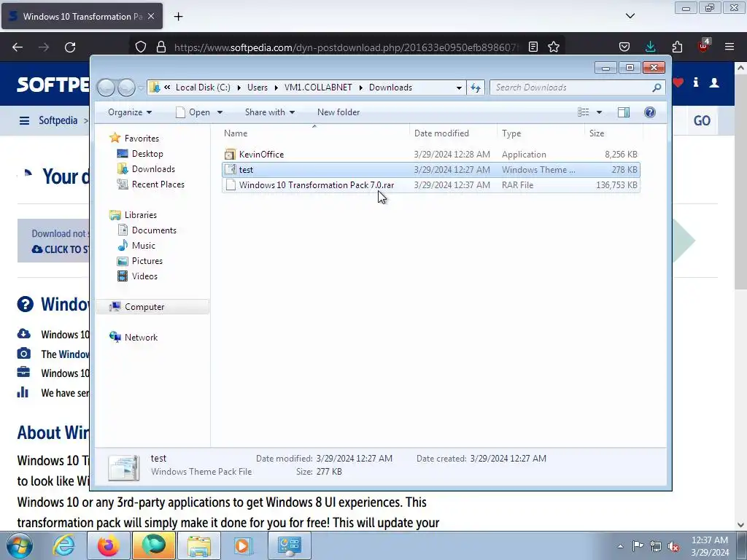
Task: Click the Change your view icon
Action: pos(584,112)
